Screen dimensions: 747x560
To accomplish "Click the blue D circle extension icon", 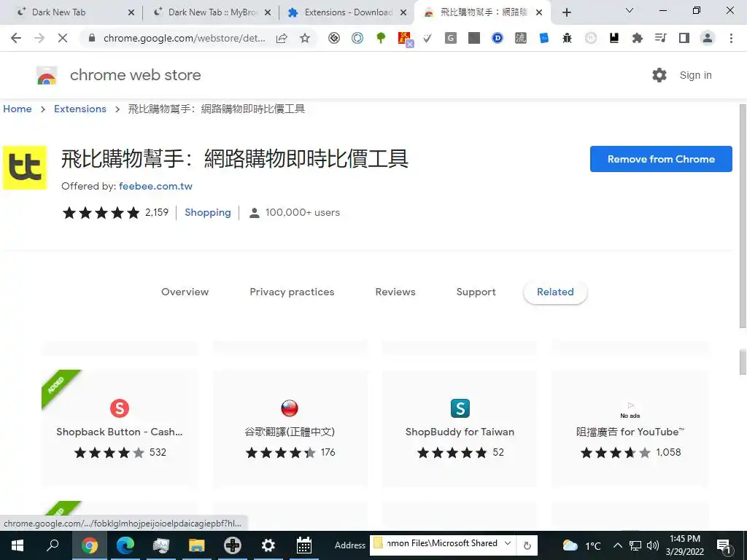I will (x=497, y=38).
